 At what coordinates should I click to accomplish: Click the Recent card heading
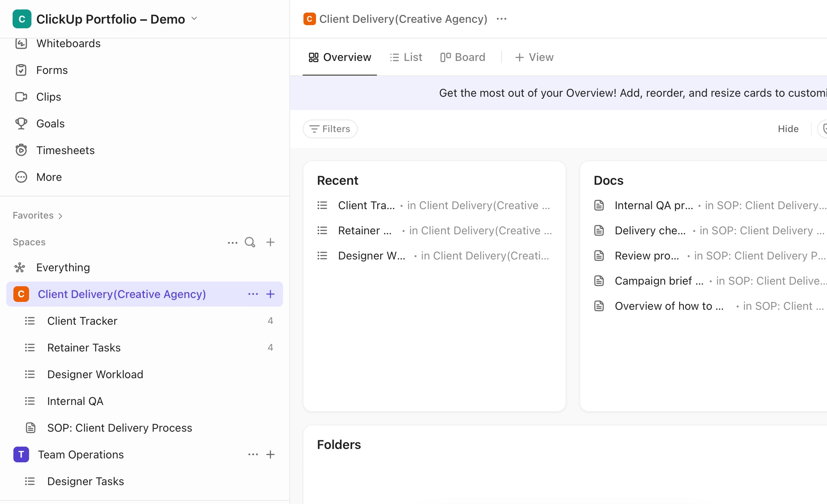[x=338, y=180]
